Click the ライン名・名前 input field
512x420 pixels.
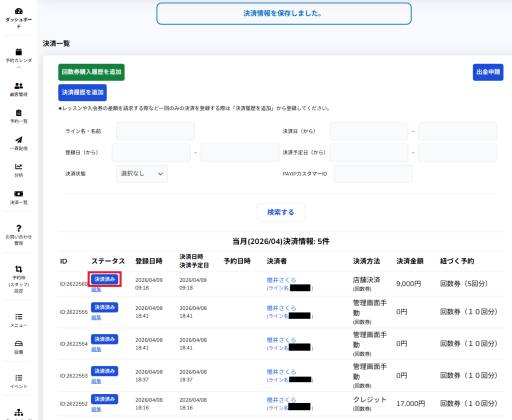155,131
